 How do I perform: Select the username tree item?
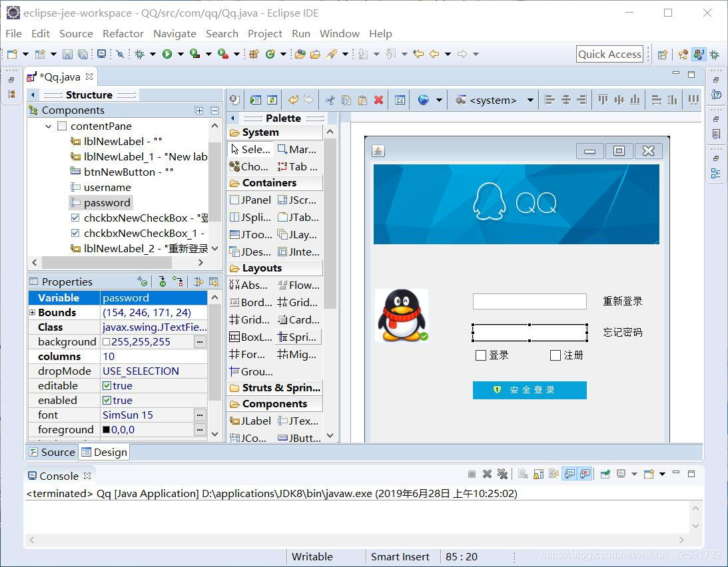pyautogui.click(x=101, y=188)
